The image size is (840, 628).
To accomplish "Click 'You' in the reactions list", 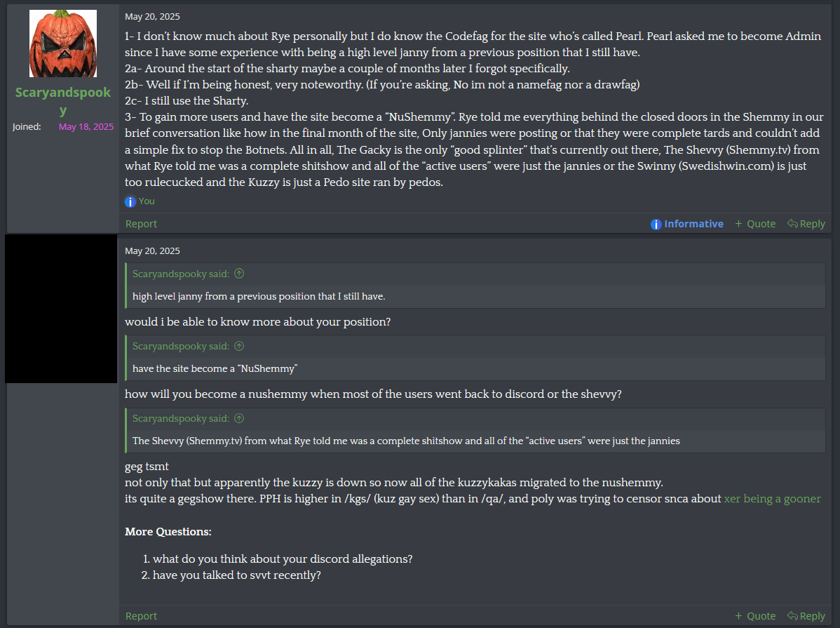I will (147, 201).
